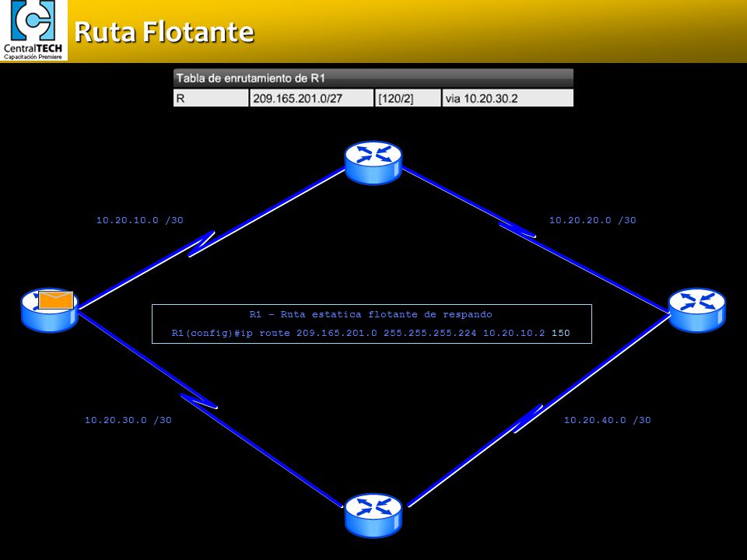747x560 pixels.
Task: Click the right-side router icon
Action: 696,310
